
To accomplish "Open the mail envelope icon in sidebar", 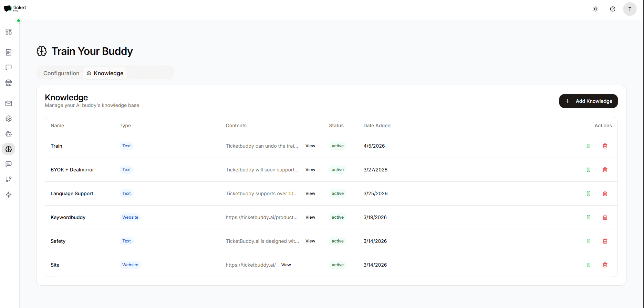I will [9, 103].
